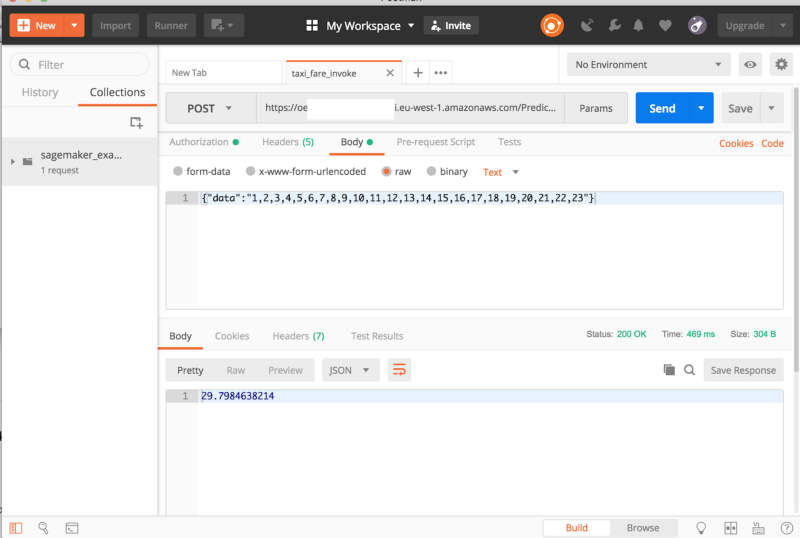Click the sync status icon in header
Viewport: 800px width, 538px height.
click(x=552, y=25)
